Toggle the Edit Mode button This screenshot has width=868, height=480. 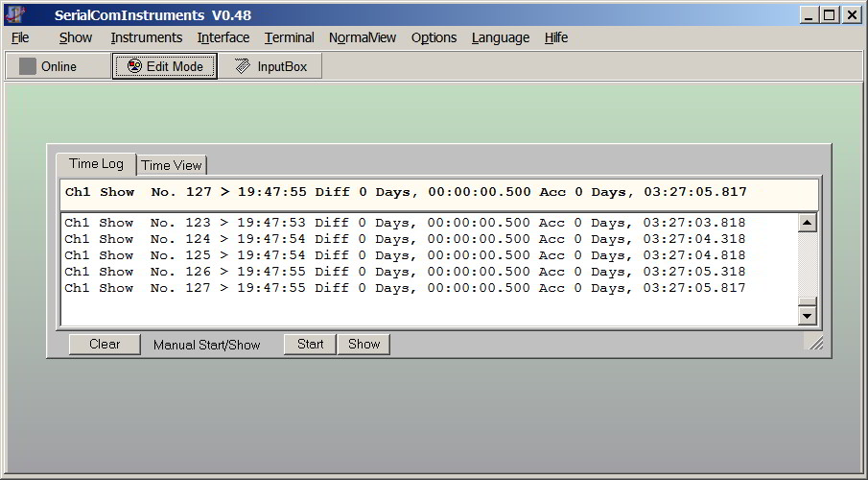coord(164,66)
